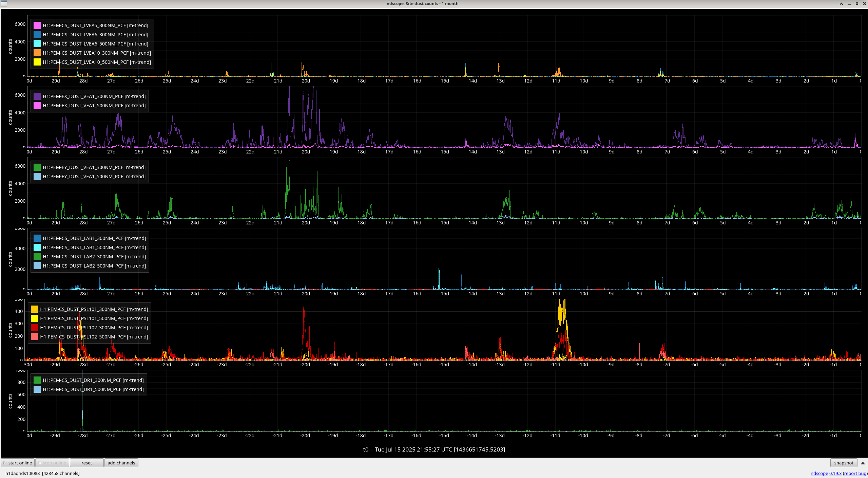Select H1:PEM-CS_DUST_DR1_500NM_PCF legend label
This screenshot has height=478, width=868.
tap(93, 389)
